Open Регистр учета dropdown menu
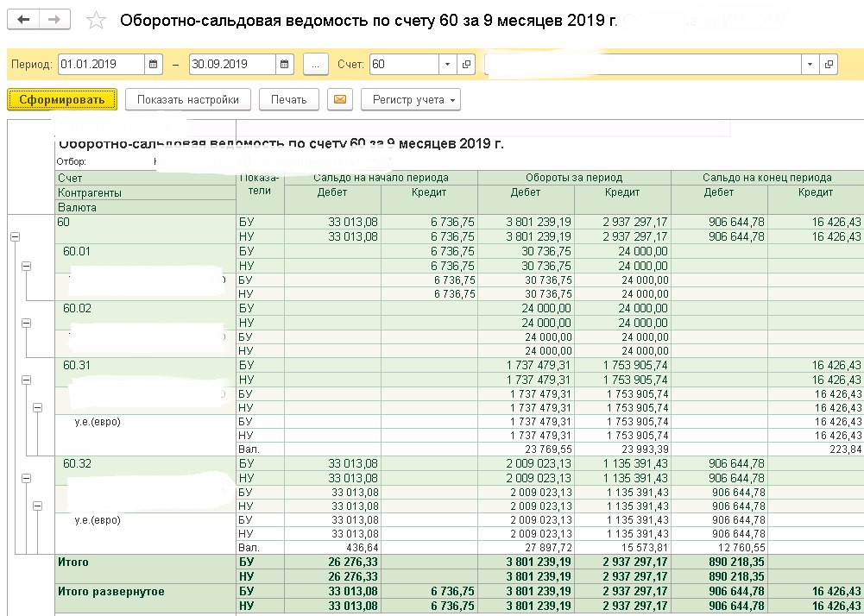Image resolution: width=864 pixels, height=616 pixels. 411,100
